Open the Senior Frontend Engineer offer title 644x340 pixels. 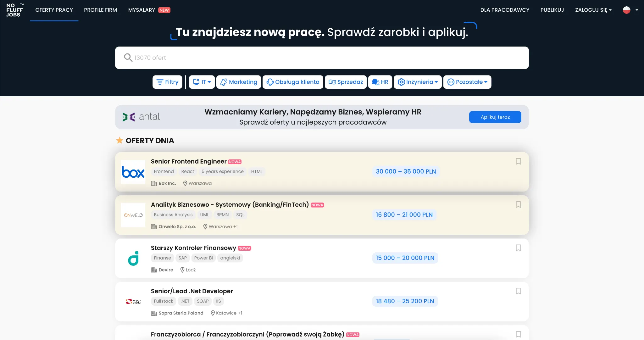189,161
